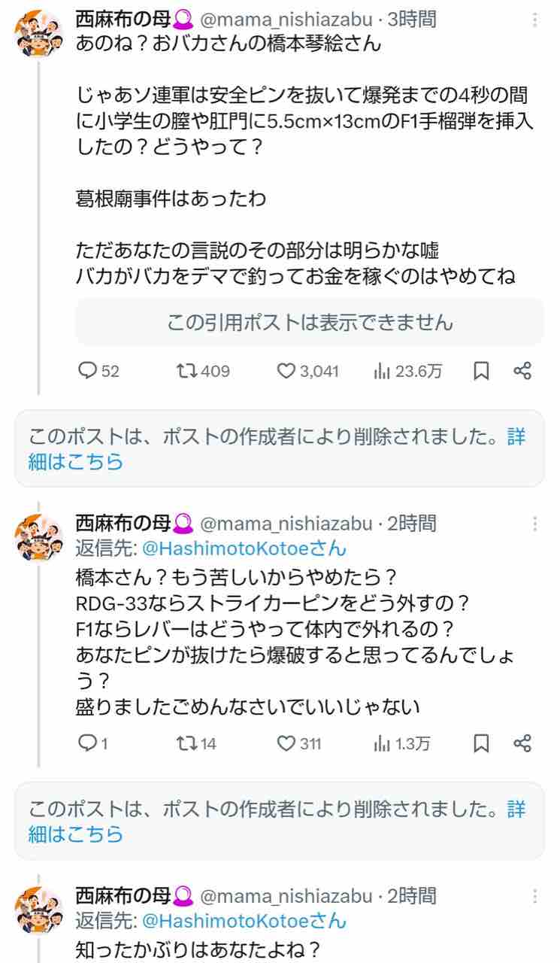Repost the first post with 409 reposts
Image resolution: width=560 pixels, height=963 pixels.
pyautogui.click(x=203, y=370)
